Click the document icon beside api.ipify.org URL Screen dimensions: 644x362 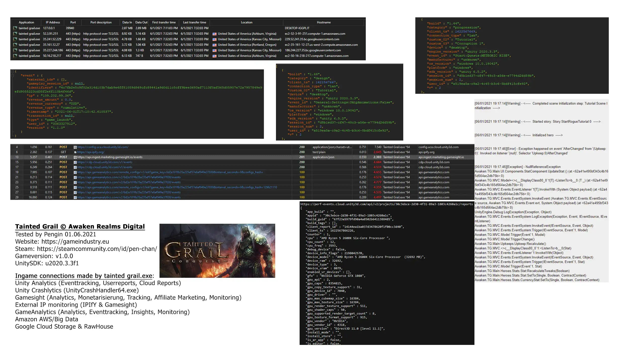point(75,152)
